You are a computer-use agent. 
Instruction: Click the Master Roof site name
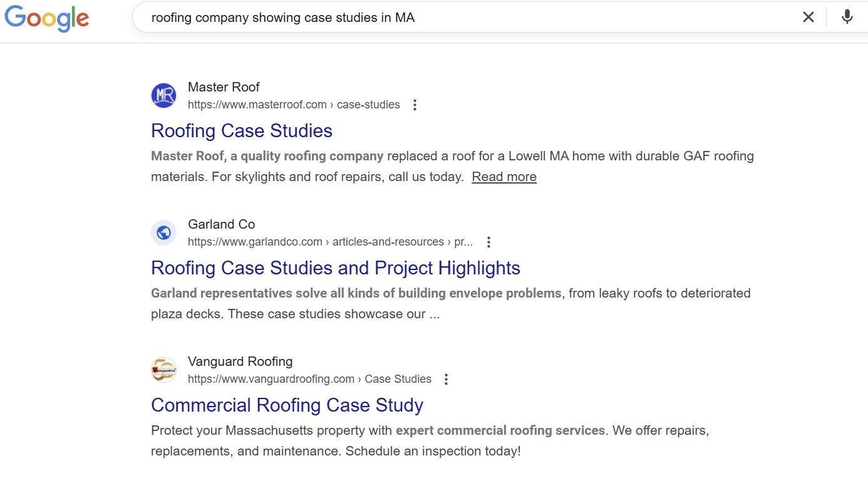[x=224, y=87]
